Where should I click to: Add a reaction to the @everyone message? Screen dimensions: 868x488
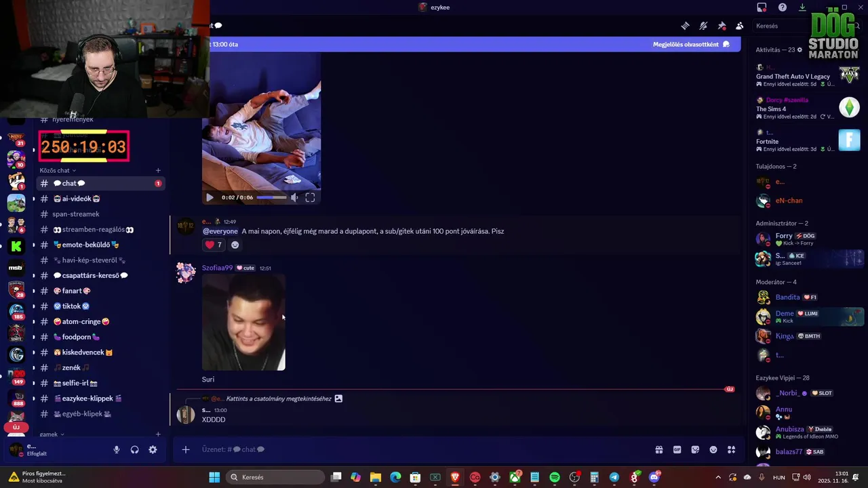(235, 245)
